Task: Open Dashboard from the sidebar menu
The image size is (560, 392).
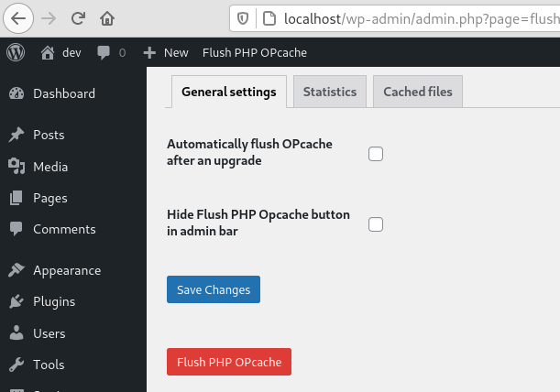Action: tap(64, 93)
